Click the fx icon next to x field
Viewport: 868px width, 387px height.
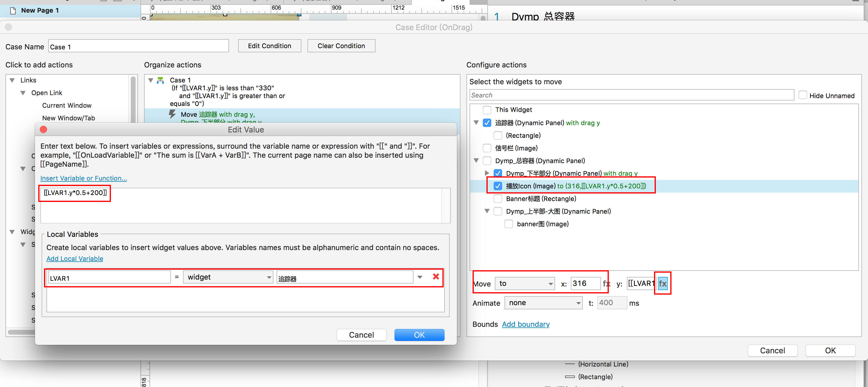point(606,284)
